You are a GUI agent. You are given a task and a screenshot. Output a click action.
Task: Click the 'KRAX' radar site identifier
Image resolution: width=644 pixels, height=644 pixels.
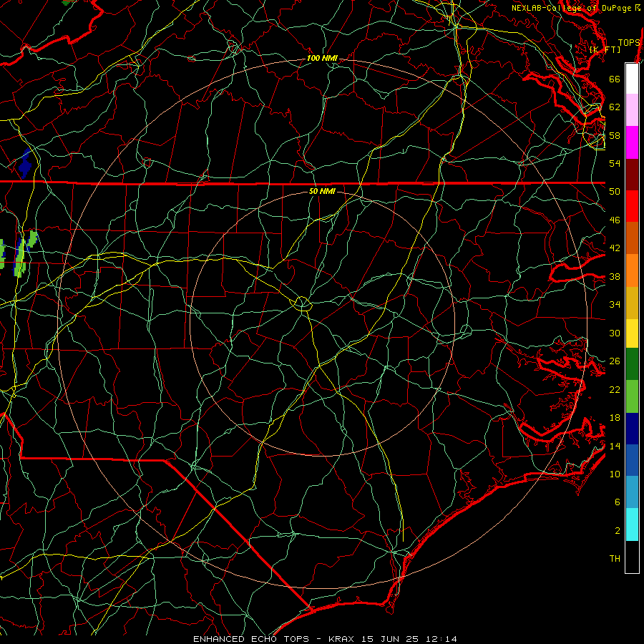(343, 639)
